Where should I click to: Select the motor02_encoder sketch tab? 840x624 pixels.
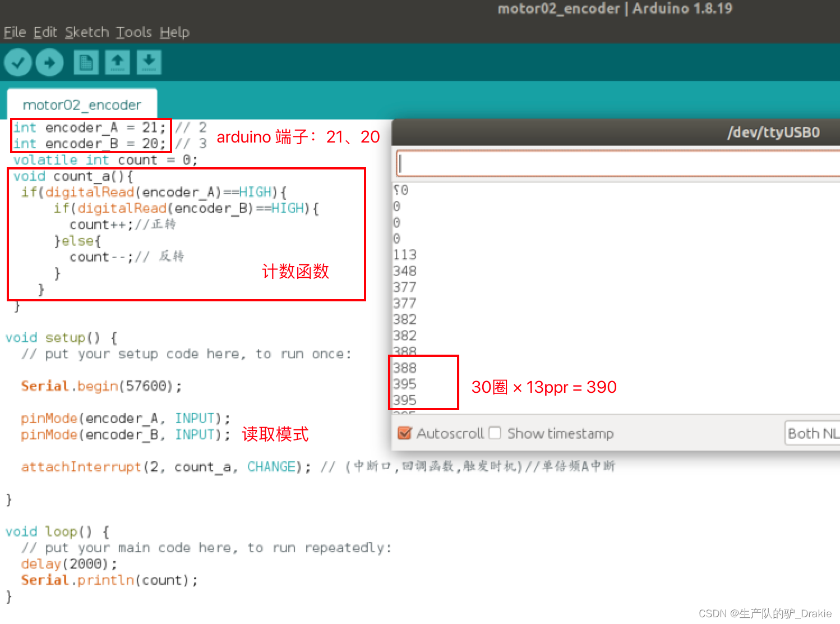tap(82, 104)
